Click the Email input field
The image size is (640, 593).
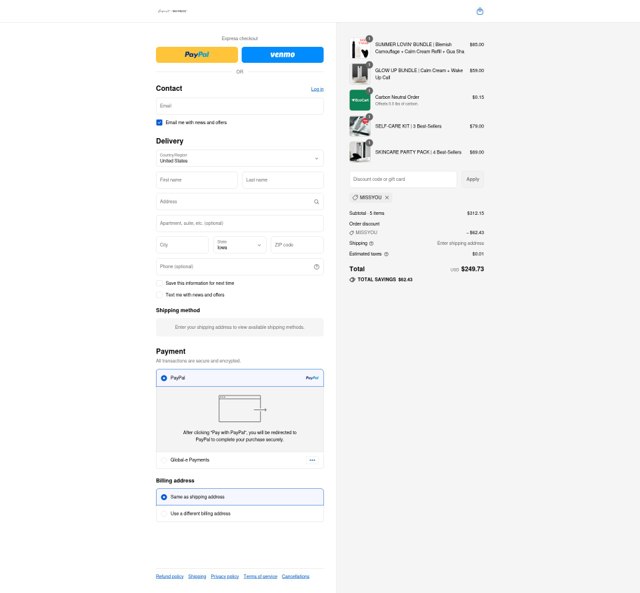[240, 106]
